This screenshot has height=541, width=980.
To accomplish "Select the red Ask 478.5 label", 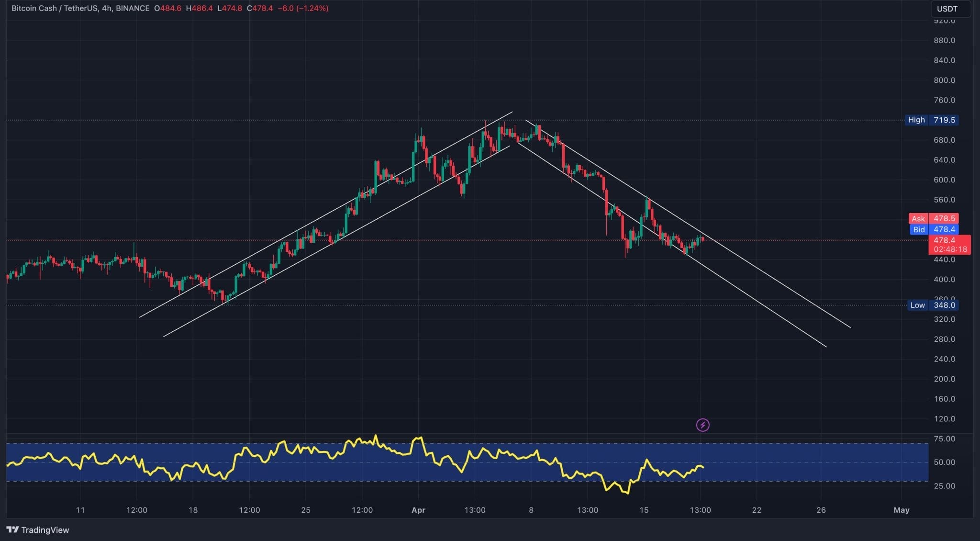I will (x=934, y=218).
